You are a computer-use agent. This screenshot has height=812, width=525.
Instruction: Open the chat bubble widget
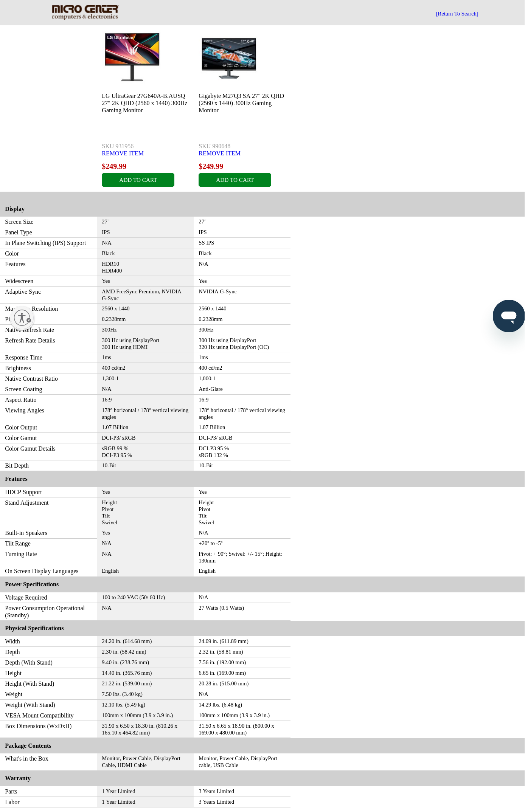pos(509,316)
